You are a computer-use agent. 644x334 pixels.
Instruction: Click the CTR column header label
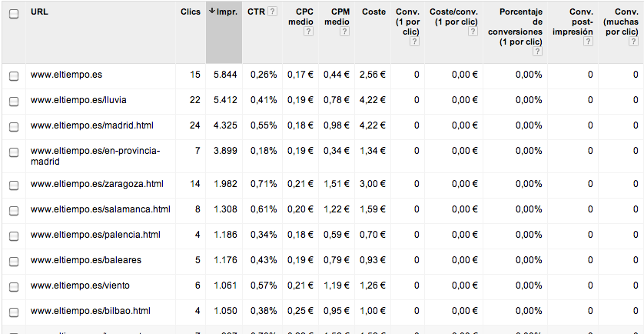[256, 12]
